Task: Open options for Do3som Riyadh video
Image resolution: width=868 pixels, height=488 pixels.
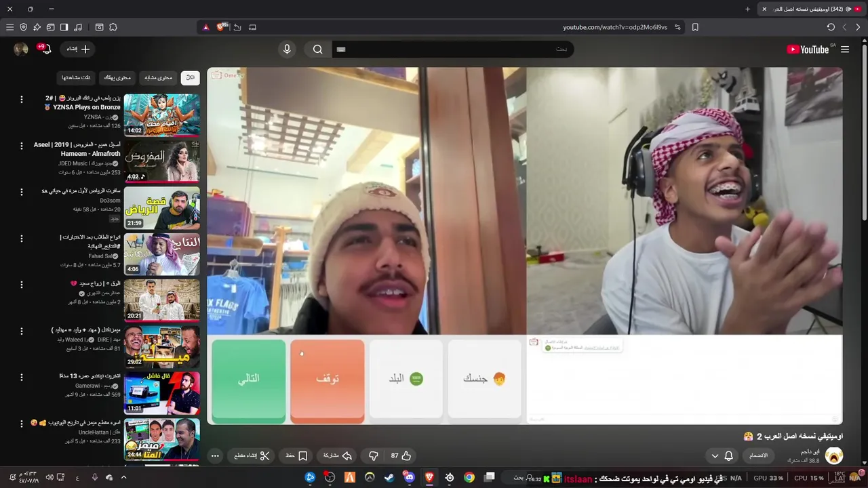Action: click(21, 192)
